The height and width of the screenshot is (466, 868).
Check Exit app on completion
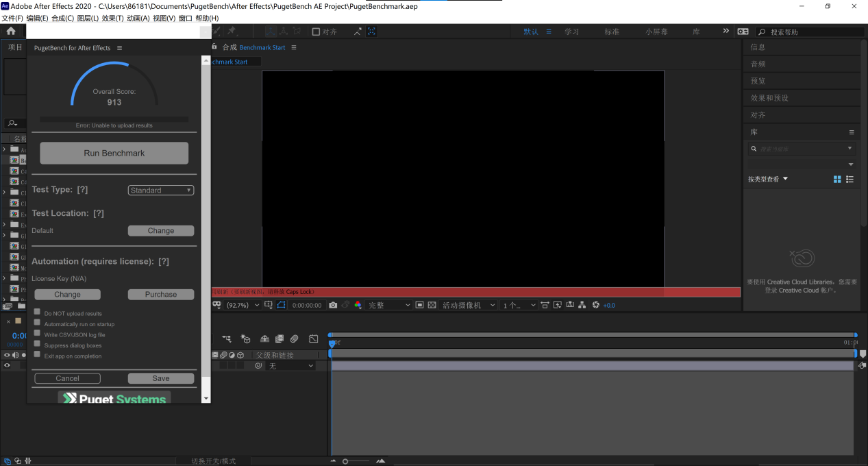(37, 354)
